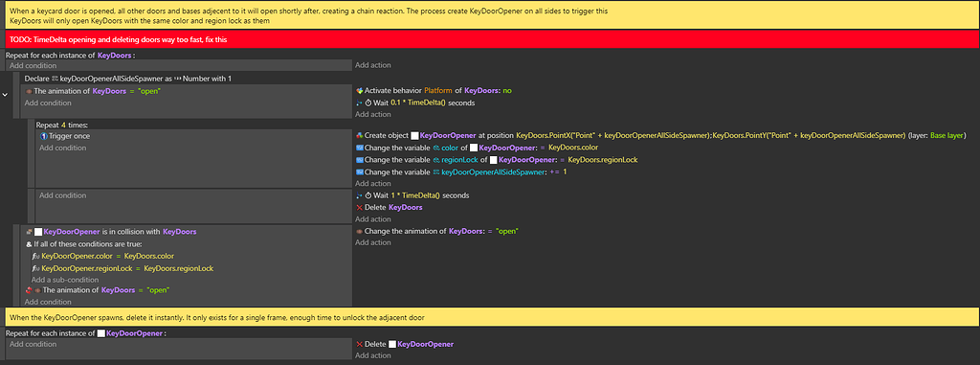Add action below 'Change the animation of KeyDoors'
The image size is (980, 365).
click(x=373, y=243)
